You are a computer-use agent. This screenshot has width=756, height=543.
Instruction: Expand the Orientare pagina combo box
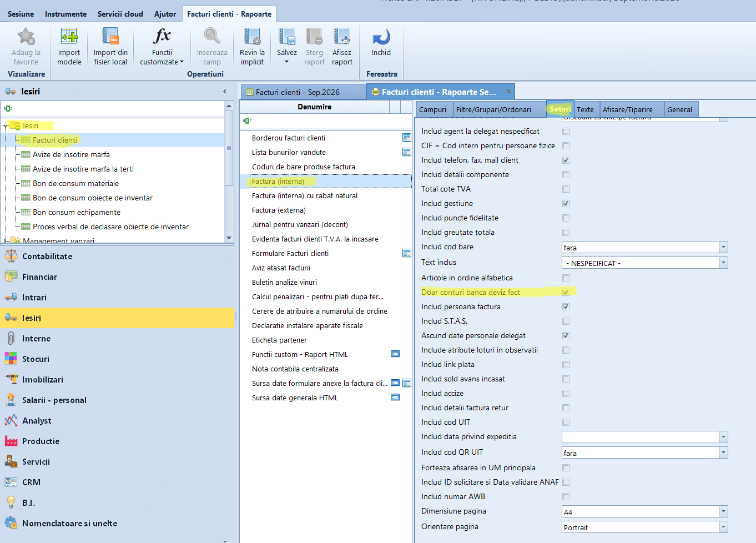tap(723, 527)
